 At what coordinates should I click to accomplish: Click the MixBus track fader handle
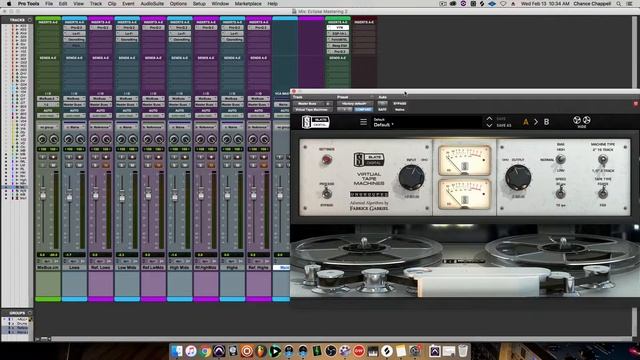[x=43, y=196]
